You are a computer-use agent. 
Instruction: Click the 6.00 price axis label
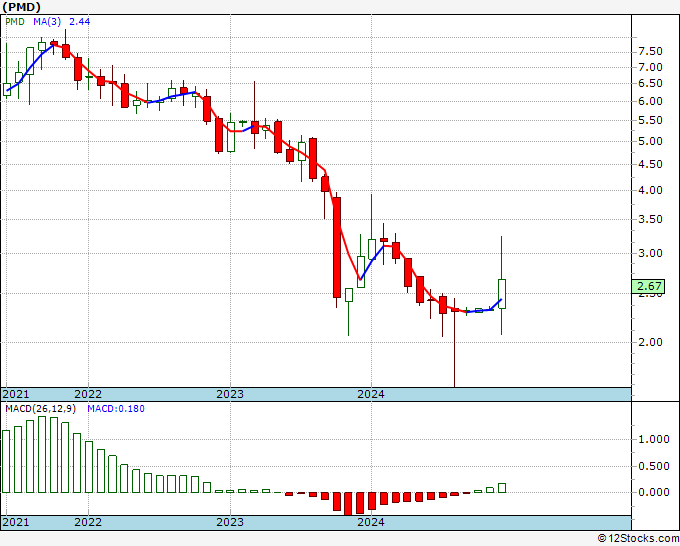651,101
